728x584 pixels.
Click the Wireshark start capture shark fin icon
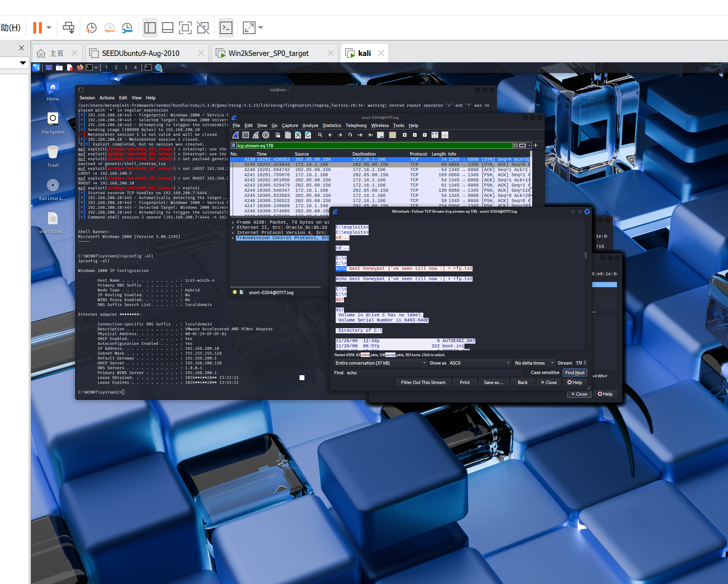(236, 135)
